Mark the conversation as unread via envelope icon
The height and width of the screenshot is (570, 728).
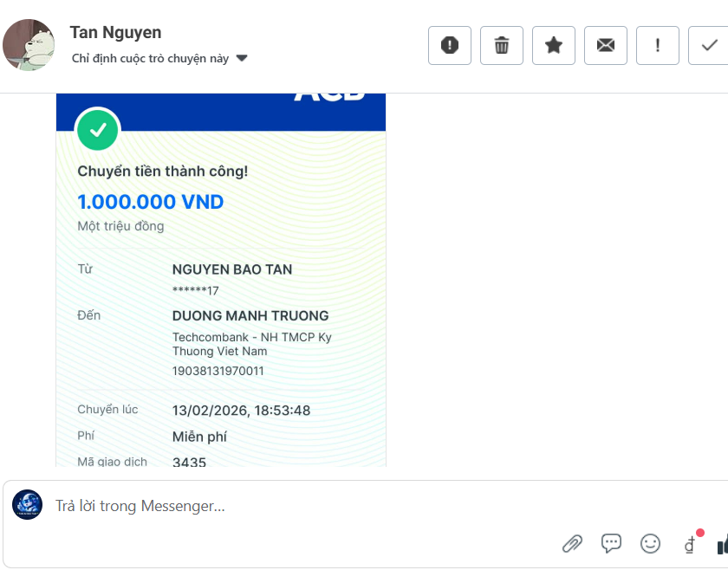[x=605, y=45]
